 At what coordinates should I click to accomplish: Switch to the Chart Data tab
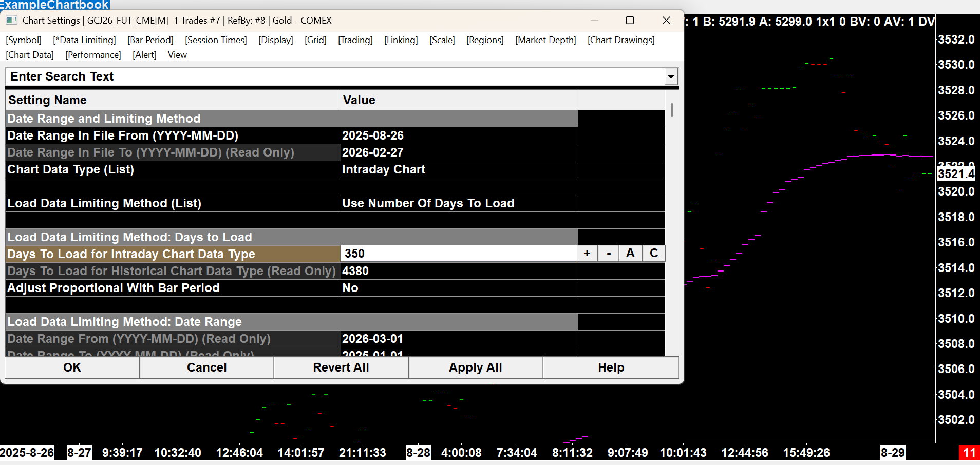(30, 55)
